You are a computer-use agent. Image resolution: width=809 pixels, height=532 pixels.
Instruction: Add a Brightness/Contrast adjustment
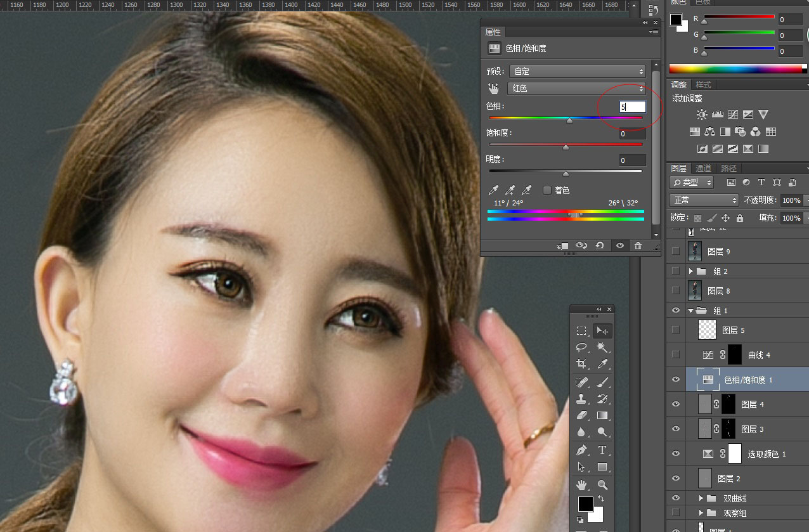click(702, 115)
